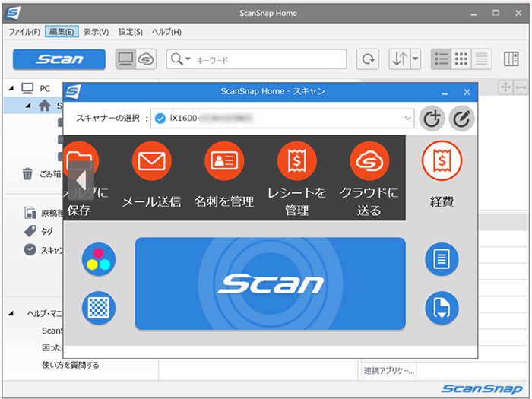This screenshot has height=399, width=532.
Task: Click the edit profile pencil icon
Action: 462,119
